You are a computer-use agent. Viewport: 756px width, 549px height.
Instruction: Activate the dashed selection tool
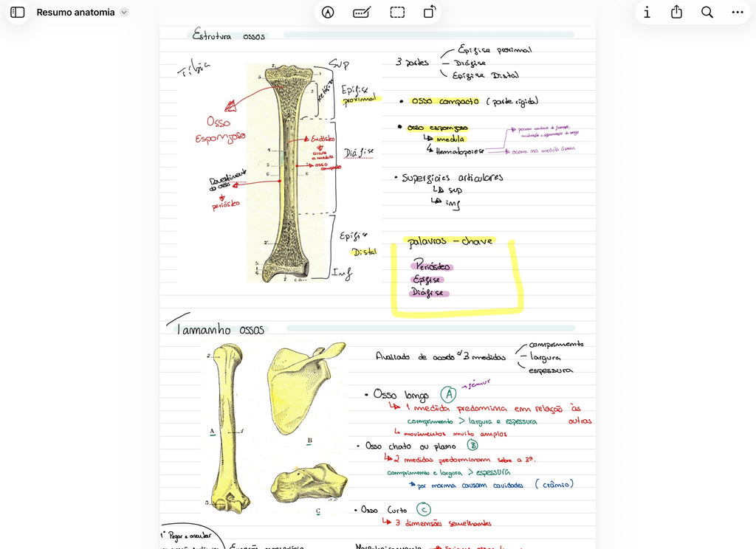click(397, 13)
